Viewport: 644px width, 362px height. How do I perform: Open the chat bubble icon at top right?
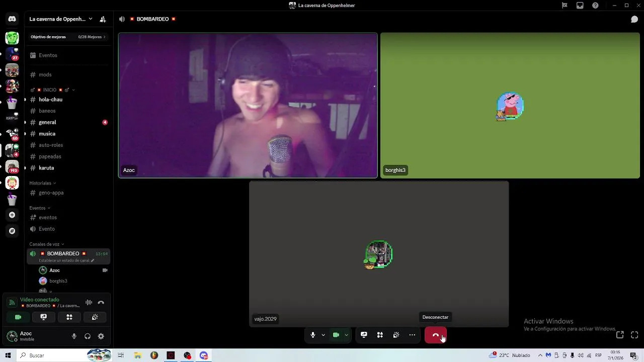634,19
